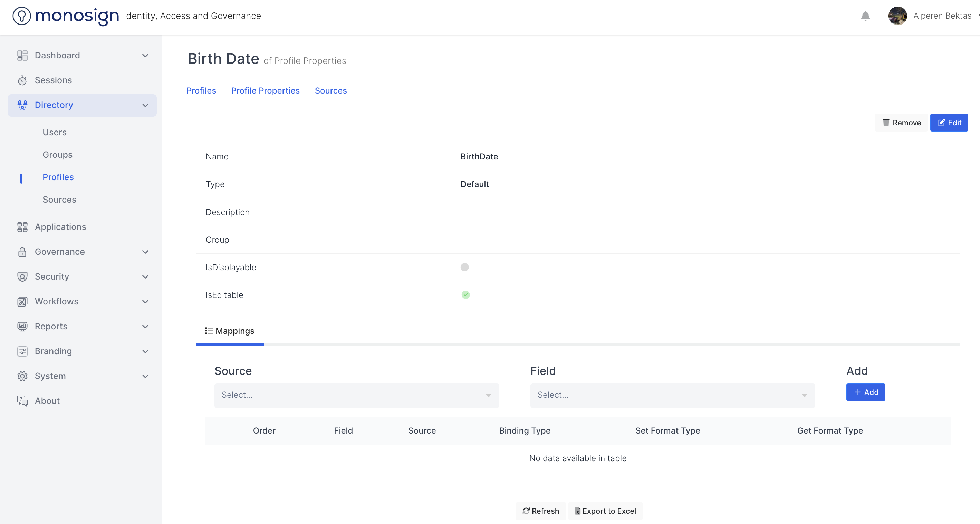Click the About chat icon
This screenshot has width=980, height=524.
coord(22,401)
